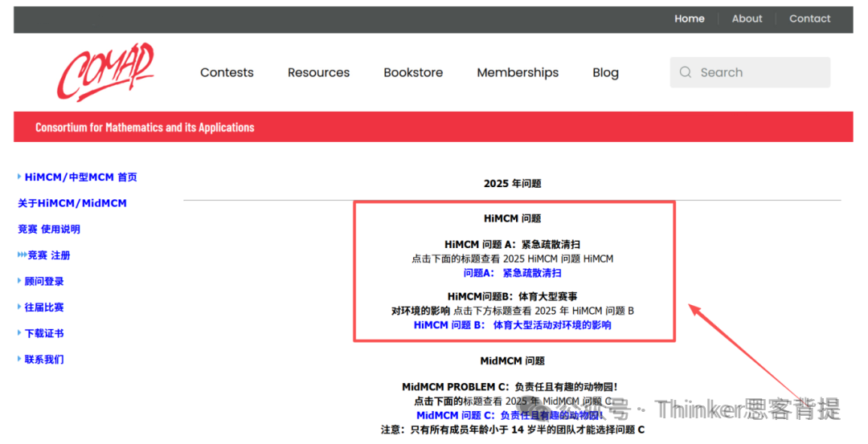Click heading HiMCM 问题 A: 紧急疏散清扫
The height and width of the screenshot is (444, 868).
pyautogui.click(x=513, y=244)
